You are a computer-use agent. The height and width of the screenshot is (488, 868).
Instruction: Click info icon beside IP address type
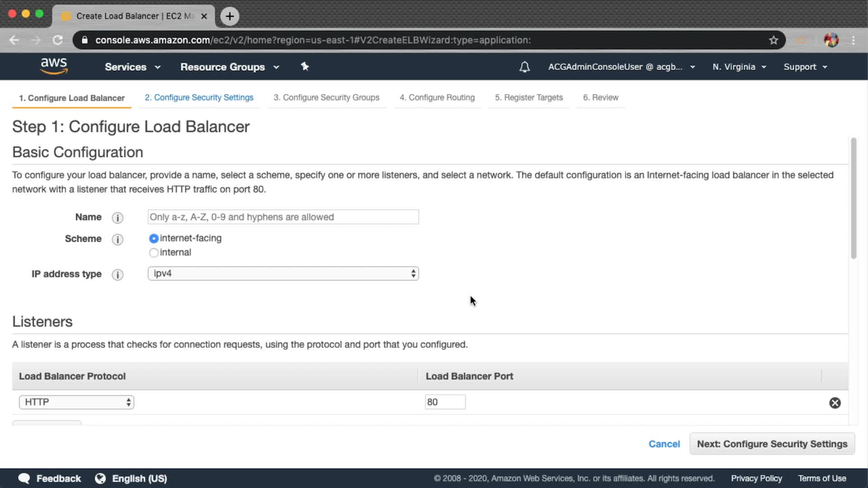click(118, 275)
